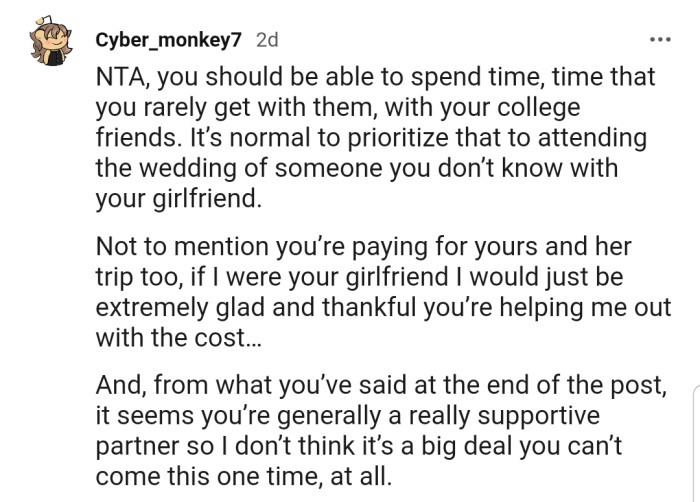Viewport: 700px width, 502px height.
Task: Click the line starting "friends. It's normal"
Action: click(370, 137)
